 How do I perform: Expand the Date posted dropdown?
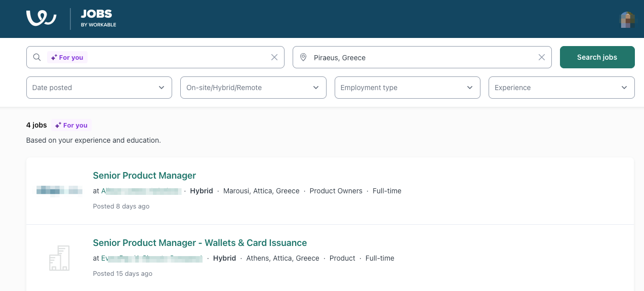(x=99, y=88)
